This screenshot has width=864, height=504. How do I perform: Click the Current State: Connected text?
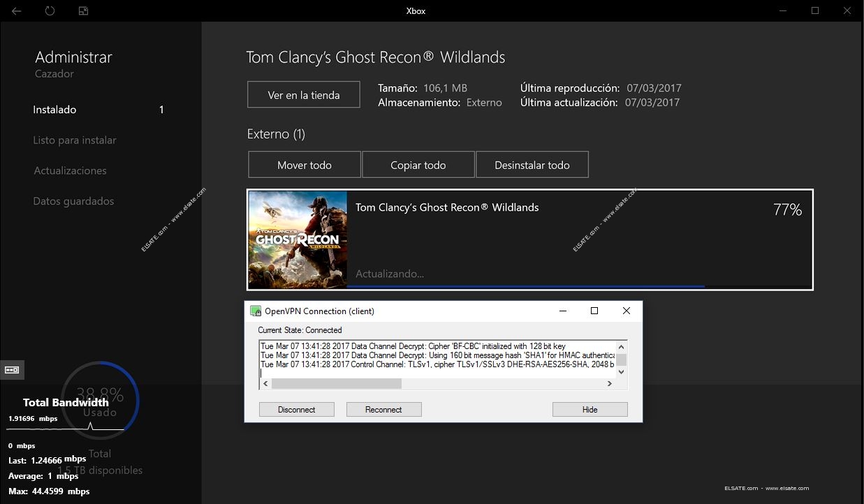pyautogui.click(x=300, y=330)
